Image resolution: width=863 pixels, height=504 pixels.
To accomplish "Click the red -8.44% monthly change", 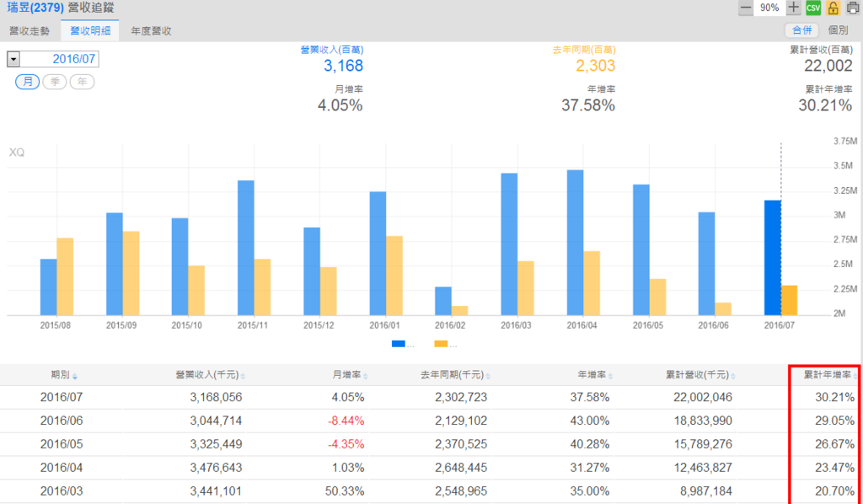I will click(346, 421).
